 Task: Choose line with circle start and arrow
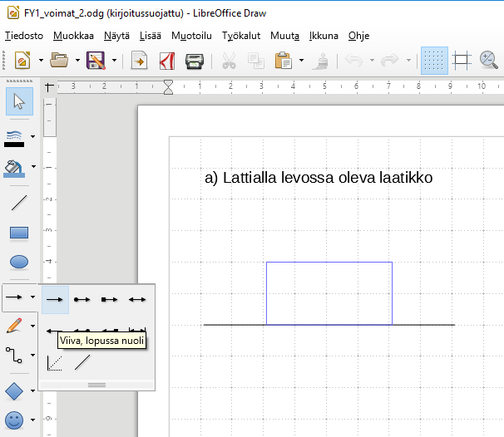coord(82,300)
